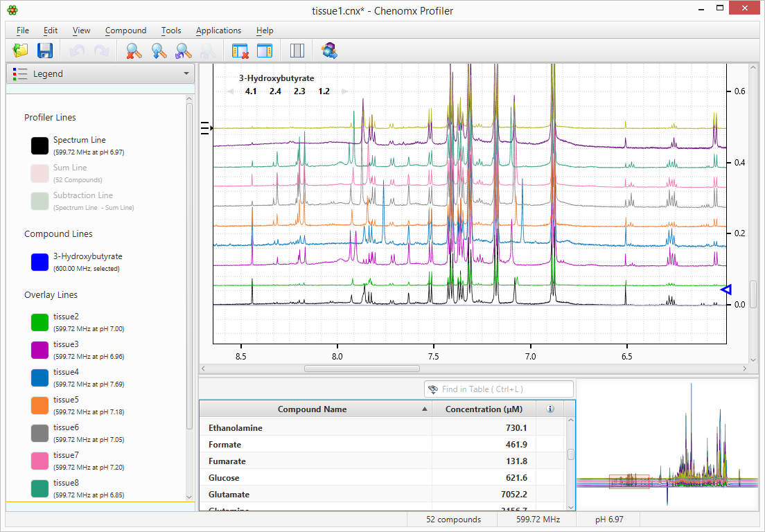
Task: Click the info icon in table header
Action: [x=550, y=409]
